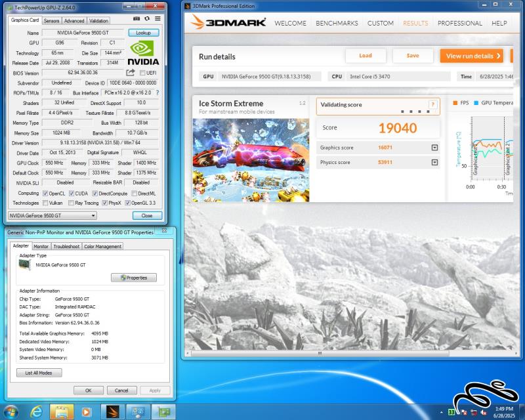
Task: Open GPU-Z hamburger menu icon
Action: pos(157,19)
